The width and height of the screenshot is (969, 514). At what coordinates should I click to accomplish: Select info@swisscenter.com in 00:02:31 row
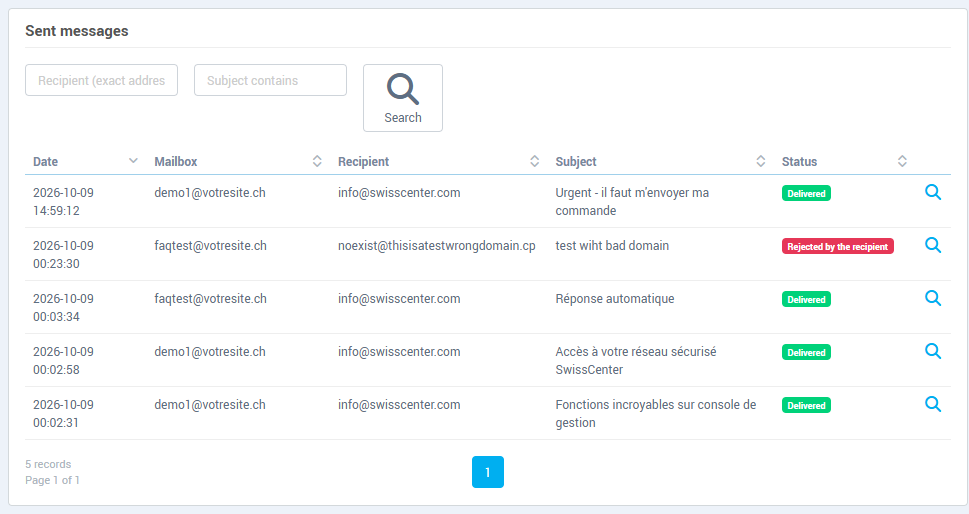tap(399, 405)
